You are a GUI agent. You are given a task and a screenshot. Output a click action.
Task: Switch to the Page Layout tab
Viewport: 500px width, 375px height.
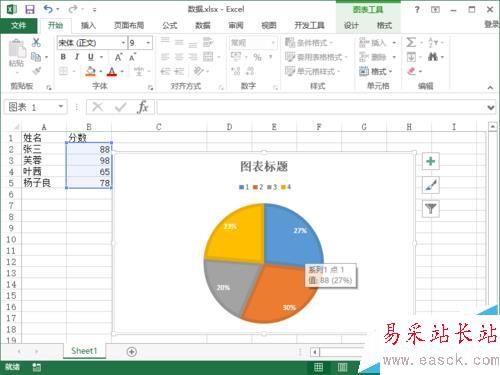coord(129,25)
